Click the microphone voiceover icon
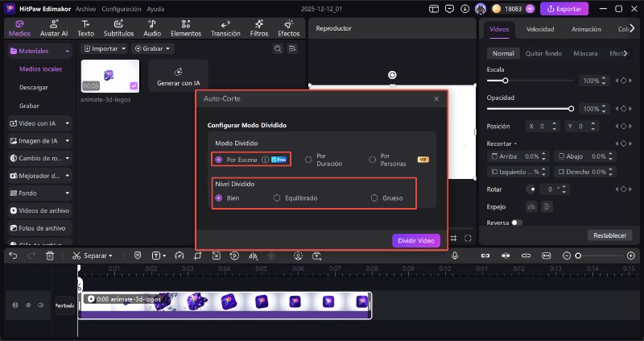This screenshot has height=341, width=644. point(455,256)
